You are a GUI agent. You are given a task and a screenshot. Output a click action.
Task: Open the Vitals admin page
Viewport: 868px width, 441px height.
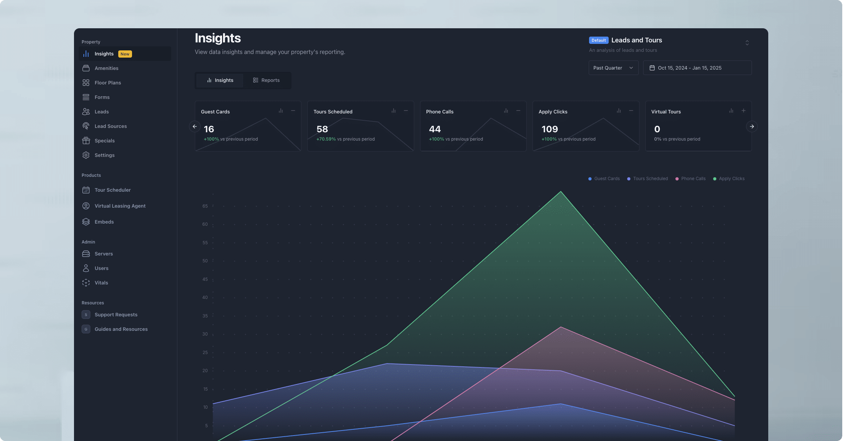(x=101, y=283)
